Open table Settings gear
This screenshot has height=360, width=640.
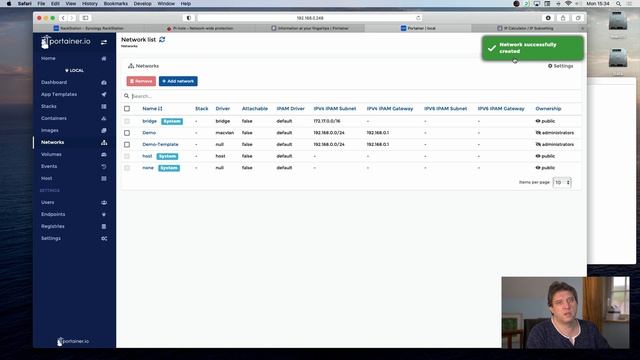tap(560, 66)
